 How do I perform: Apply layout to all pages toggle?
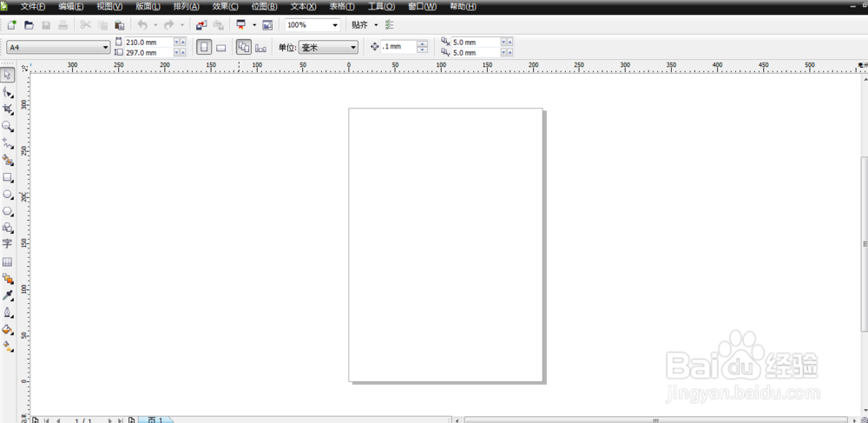tap(244, 47)
